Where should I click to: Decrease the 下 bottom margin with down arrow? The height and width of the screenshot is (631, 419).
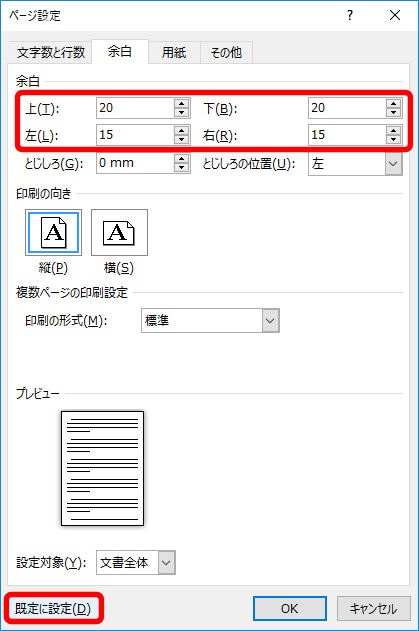[394, 113]
